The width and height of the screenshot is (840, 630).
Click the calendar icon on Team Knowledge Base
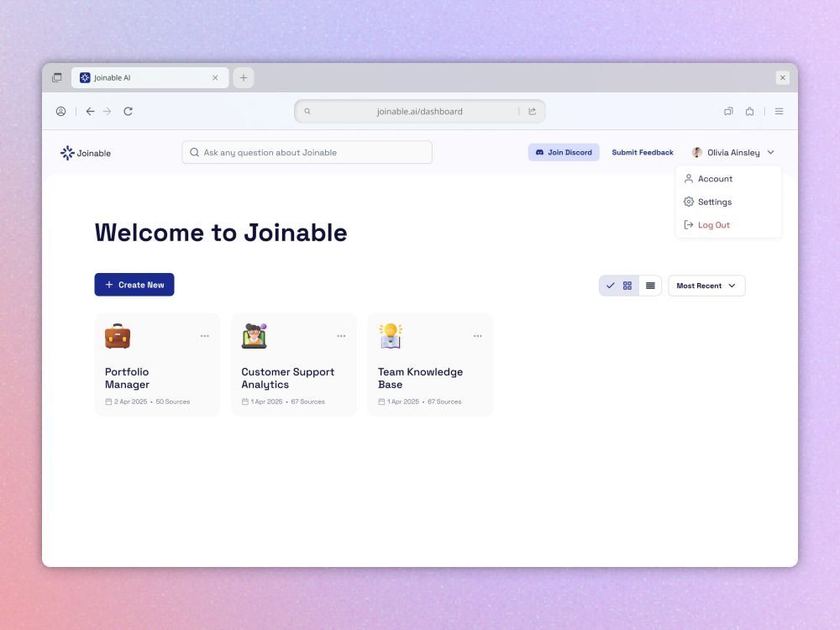point(381,402)
